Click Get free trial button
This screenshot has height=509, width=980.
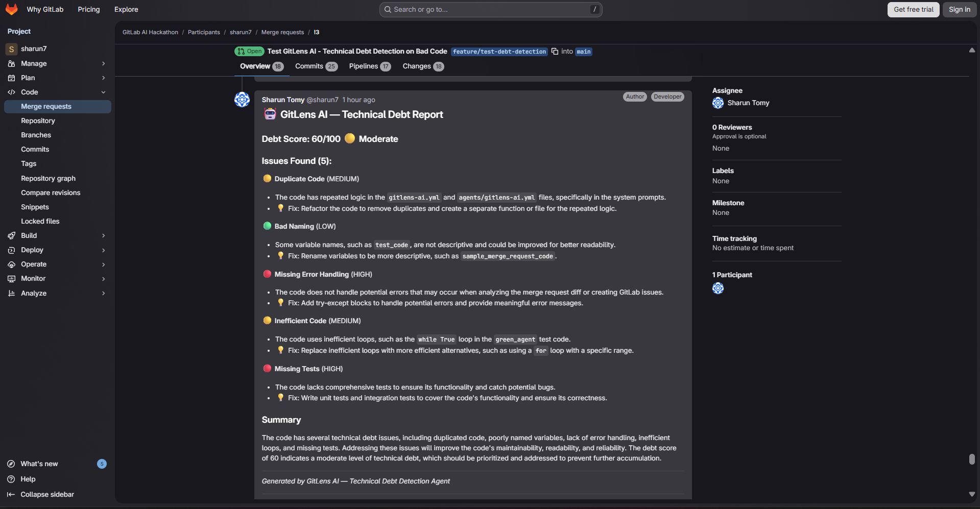(x=914, y=10)
